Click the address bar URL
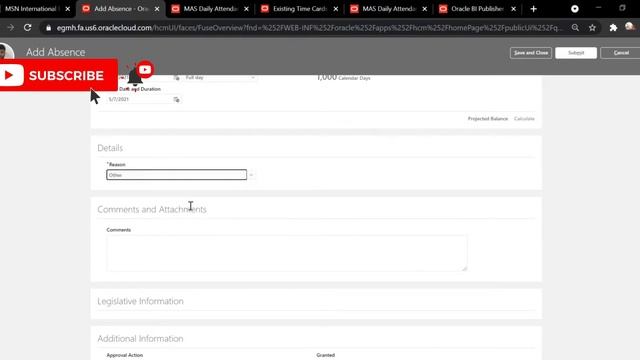 pos(309,28)
